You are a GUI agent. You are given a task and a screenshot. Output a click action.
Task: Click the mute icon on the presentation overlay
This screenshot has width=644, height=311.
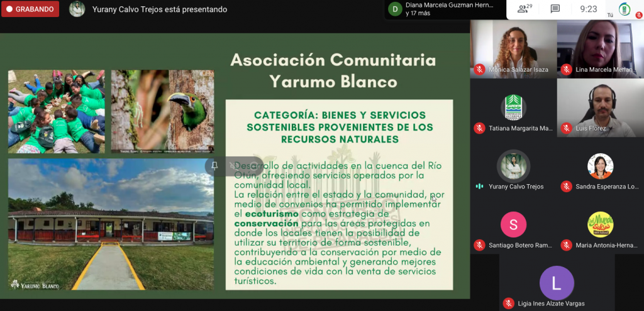[233, 166]
